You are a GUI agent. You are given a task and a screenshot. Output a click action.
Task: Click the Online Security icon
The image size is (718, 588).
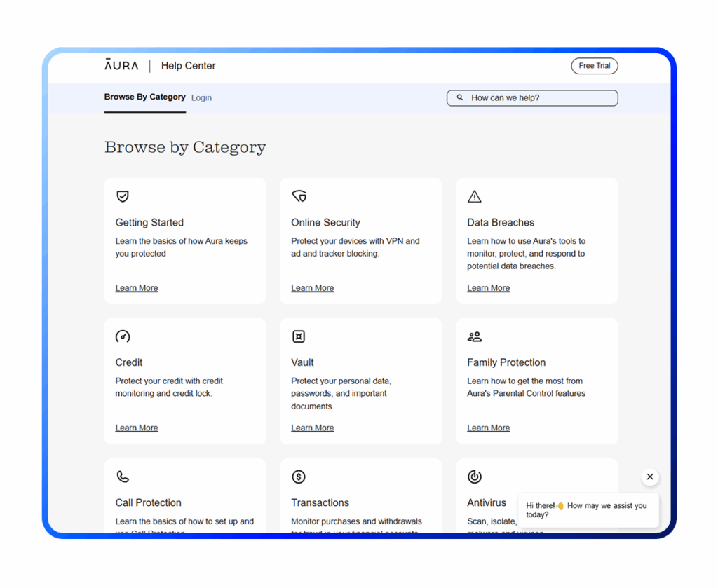tap(299, 197)
